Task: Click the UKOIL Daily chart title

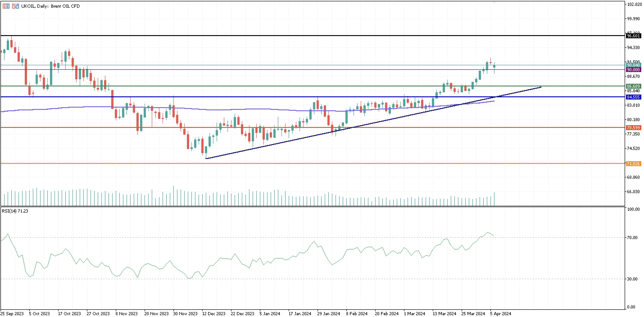Action: pyautogui.click(x=50, y=6)
